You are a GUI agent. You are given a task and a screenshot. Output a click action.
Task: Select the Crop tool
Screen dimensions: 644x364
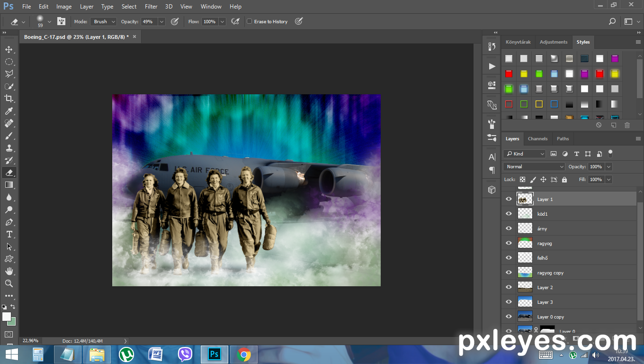9,99
